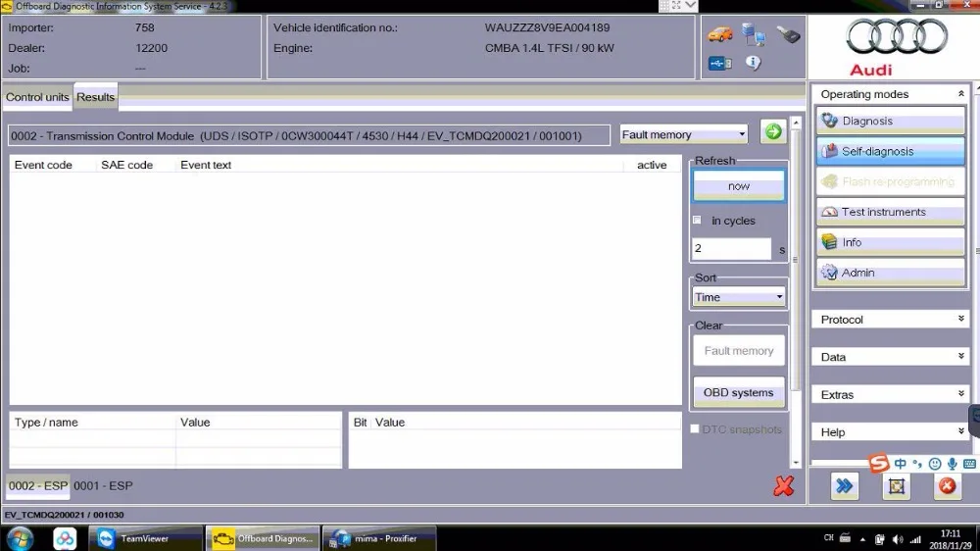Click the Clear Fault memory button
This screenshot has width=980, height=551.
tap(739, 351)
